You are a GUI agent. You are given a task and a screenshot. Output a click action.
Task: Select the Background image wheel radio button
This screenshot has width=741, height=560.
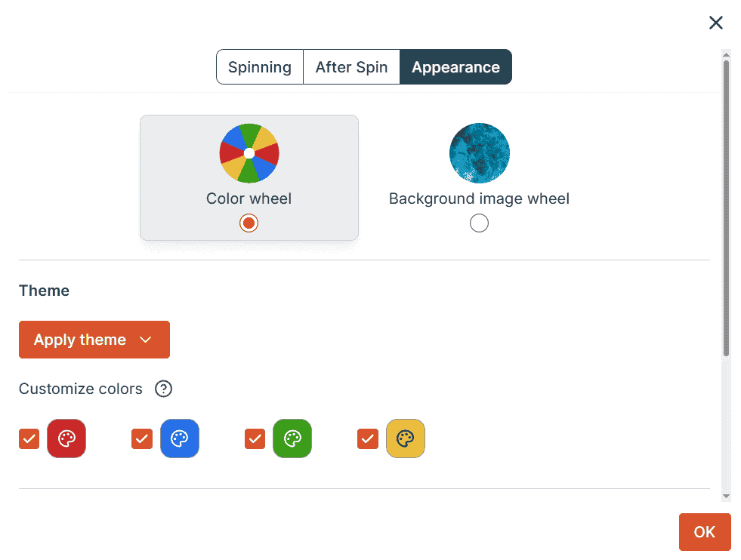[x=480, y=223]
